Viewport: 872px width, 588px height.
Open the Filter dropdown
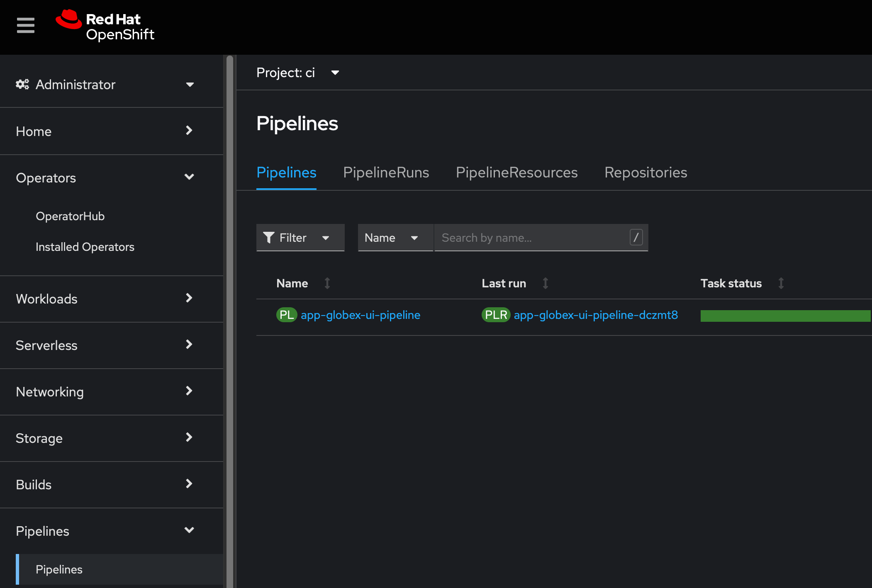click(x=300, y=238)
